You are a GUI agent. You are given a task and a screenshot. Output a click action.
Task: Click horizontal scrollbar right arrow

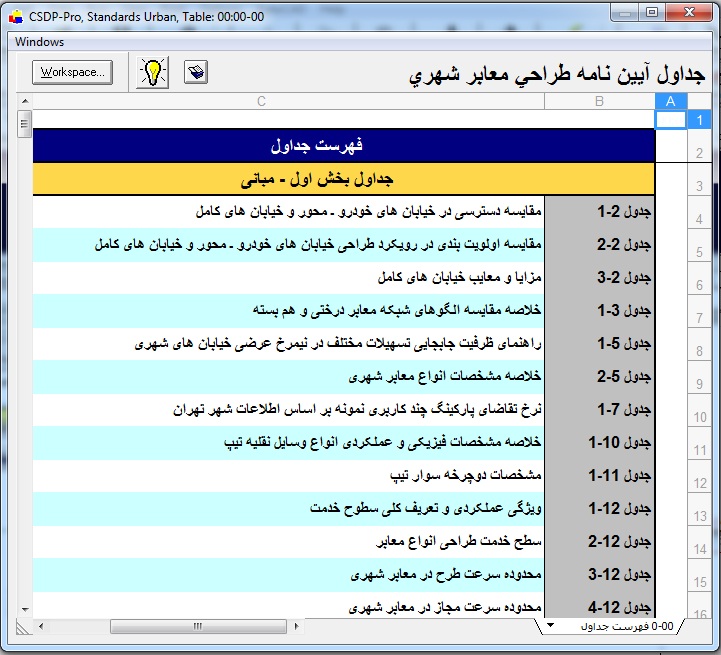point(296,626)
